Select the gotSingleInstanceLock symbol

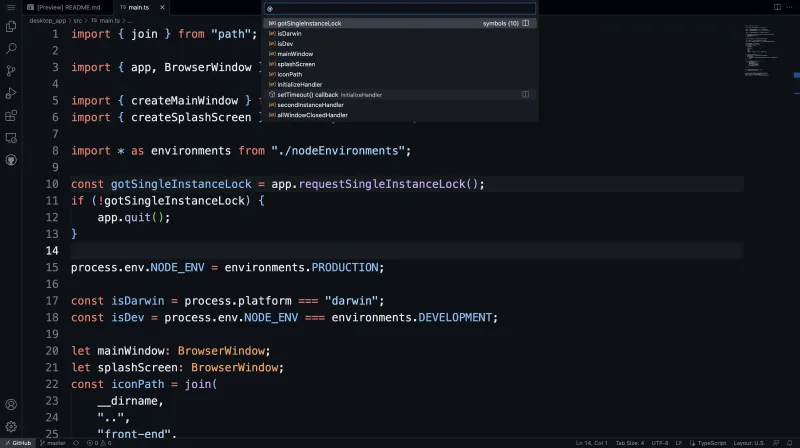tap(400, 23)
